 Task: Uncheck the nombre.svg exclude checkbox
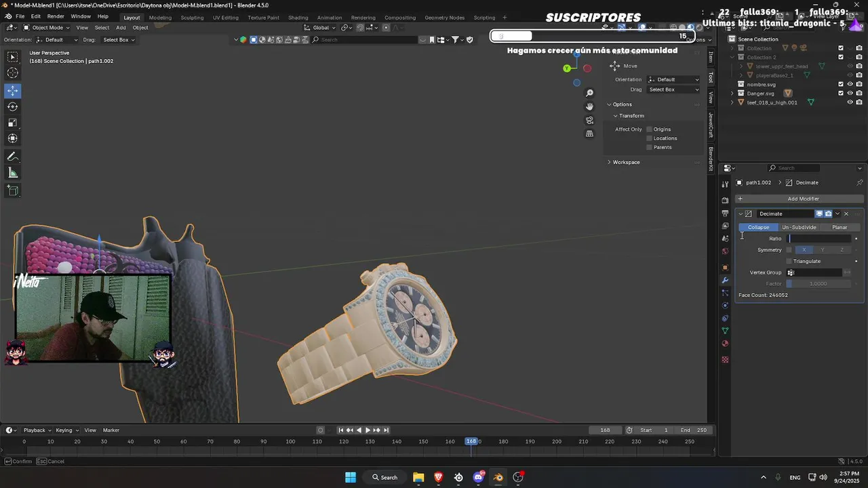[x=841, y=84]
